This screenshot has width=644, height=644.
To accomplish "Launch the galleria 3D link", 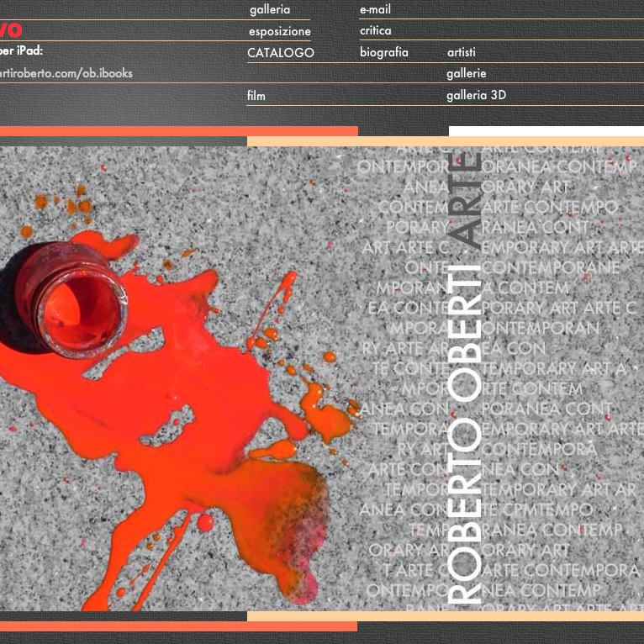I will 477,95.
